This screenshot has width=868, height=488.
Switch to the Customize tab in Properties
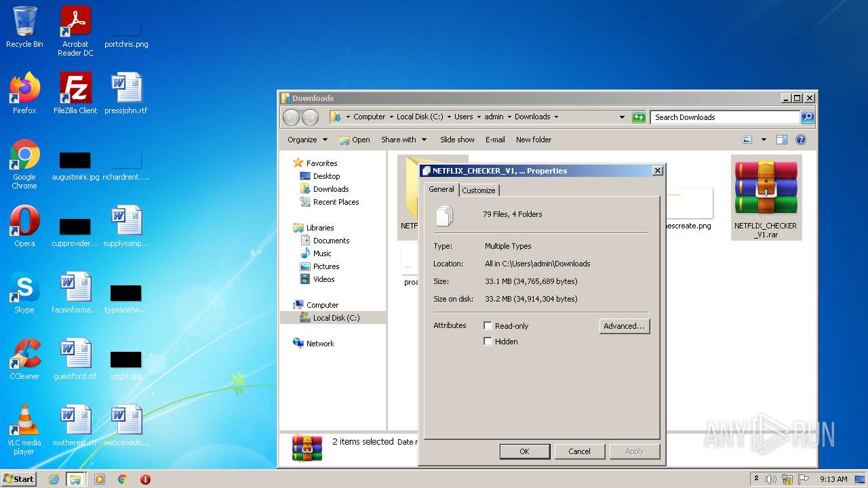[479, 190]
